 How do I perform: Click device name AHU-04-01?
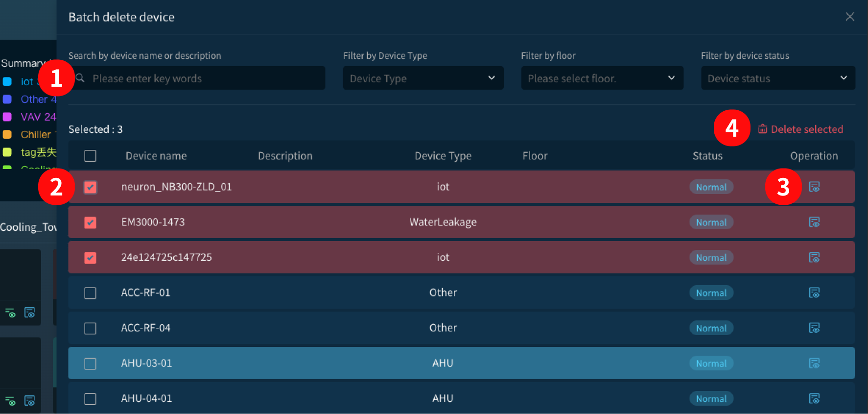(146, 398)
